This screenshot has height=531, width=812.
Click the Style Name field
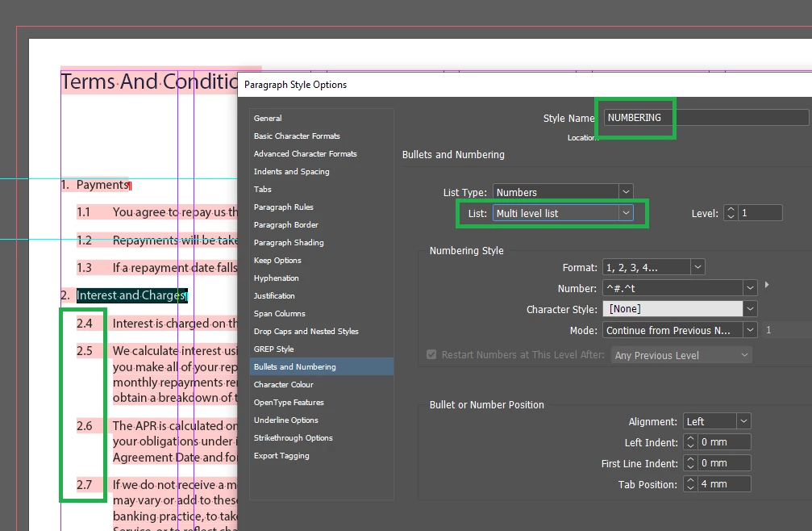pos(705,118)
